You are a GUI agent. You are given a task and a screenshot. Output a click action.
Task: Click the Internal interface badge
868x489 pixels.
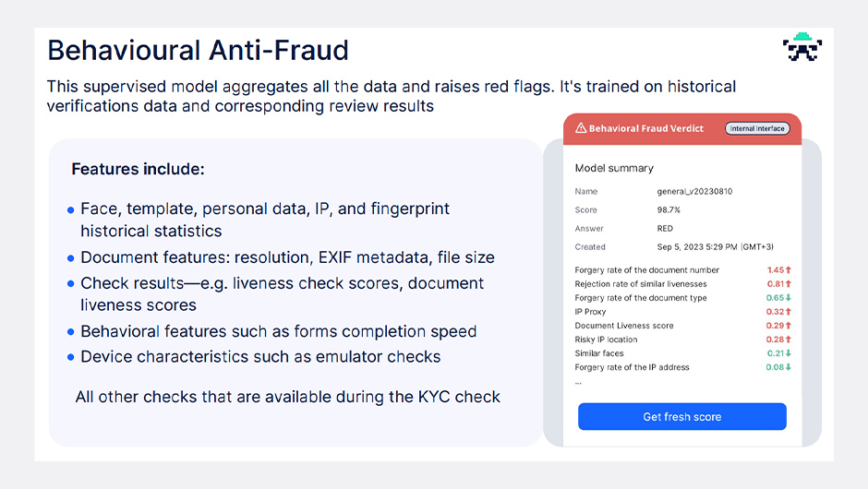757,128
